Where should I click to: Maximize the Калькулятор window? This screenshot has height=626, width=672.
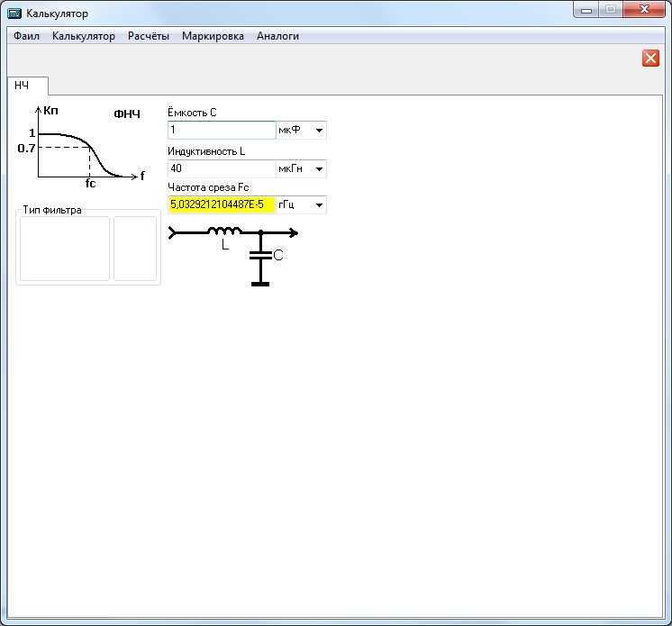pos(610,10)
